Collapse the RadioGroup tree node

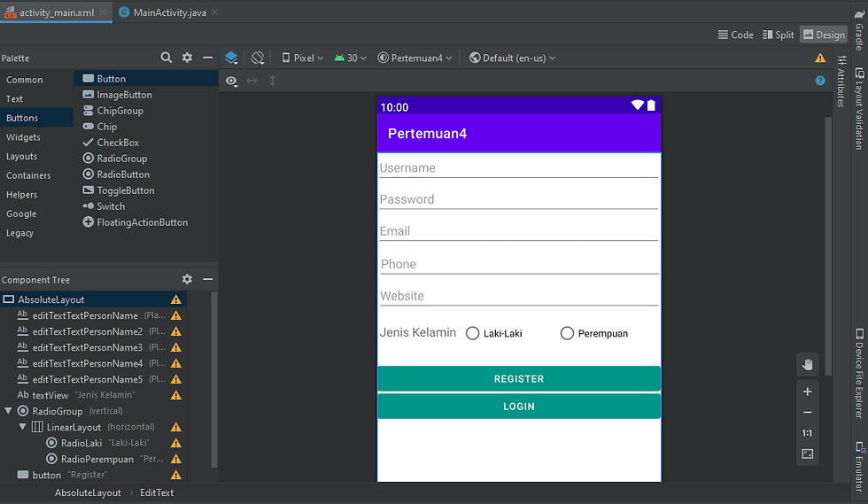[8, 411]
